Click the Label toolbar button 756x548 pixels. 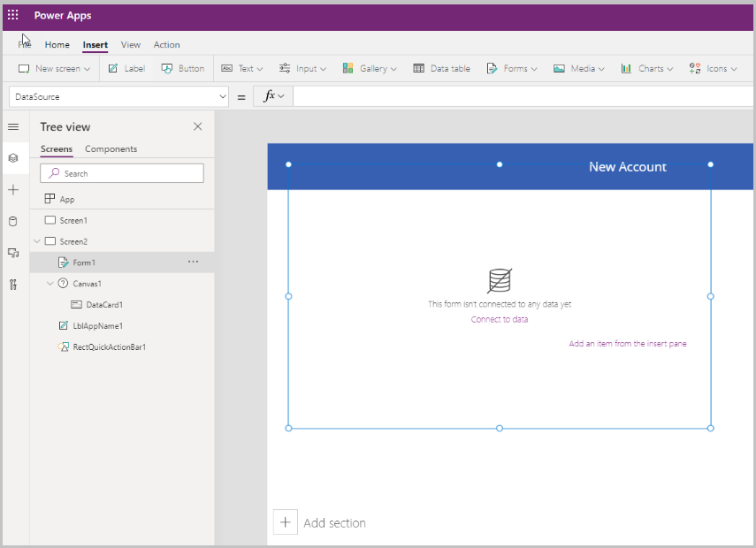click(x=126, y=68)
